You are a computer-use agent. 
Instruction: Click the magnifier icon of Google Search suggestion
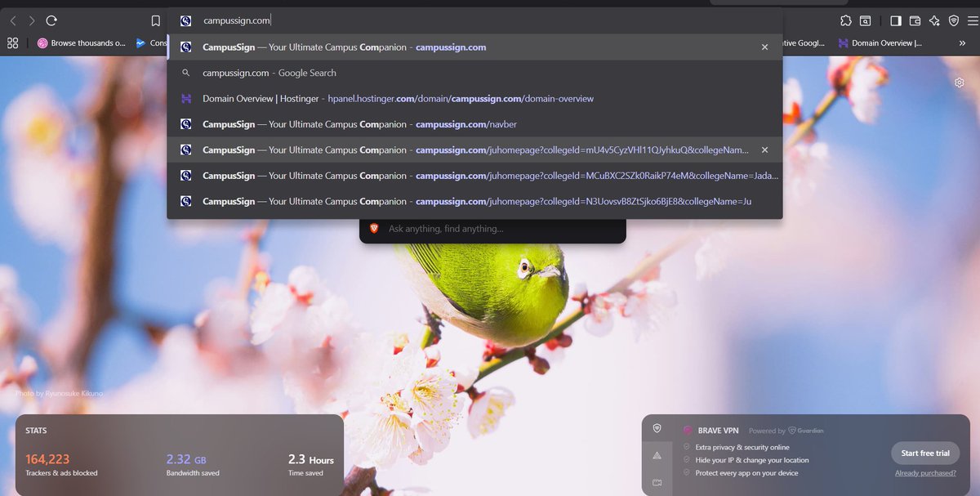click(x=186, y=73)
